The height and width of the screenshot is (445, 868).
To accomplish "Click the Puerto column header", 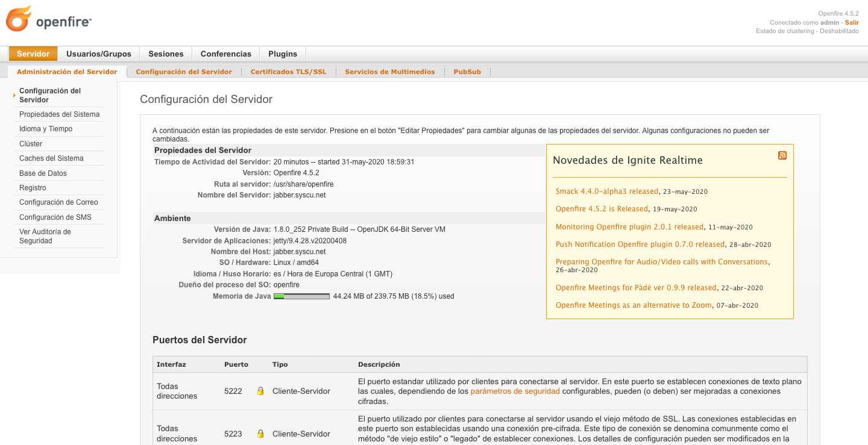I will tap(236, 364).
